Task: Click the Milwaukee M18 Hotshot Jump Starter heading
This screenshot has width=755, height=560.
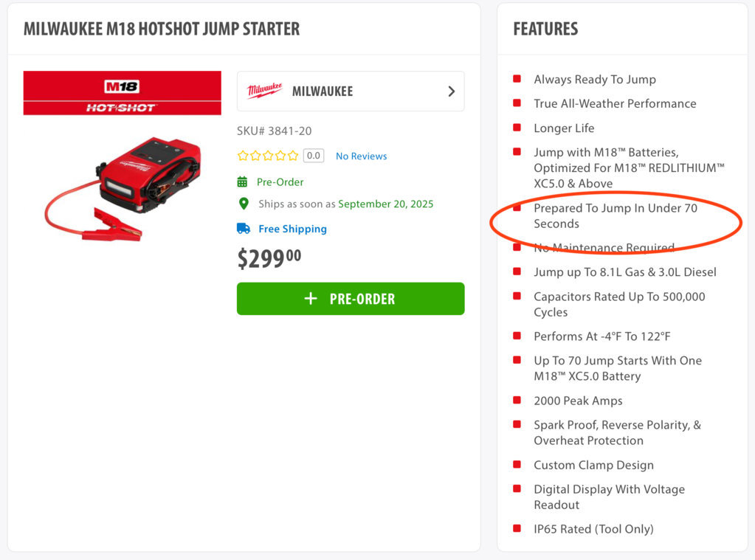Action: [162, 29]
